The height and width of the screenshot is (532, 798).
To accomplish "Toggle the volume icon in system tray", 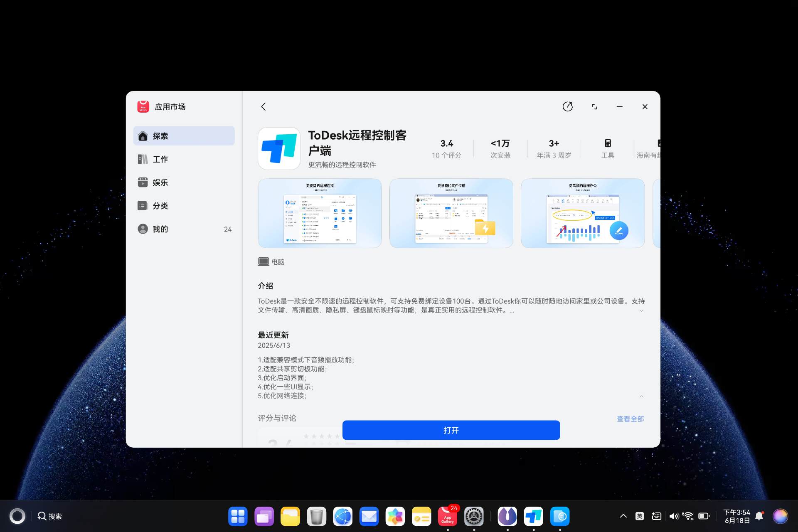I will point(673,516).
